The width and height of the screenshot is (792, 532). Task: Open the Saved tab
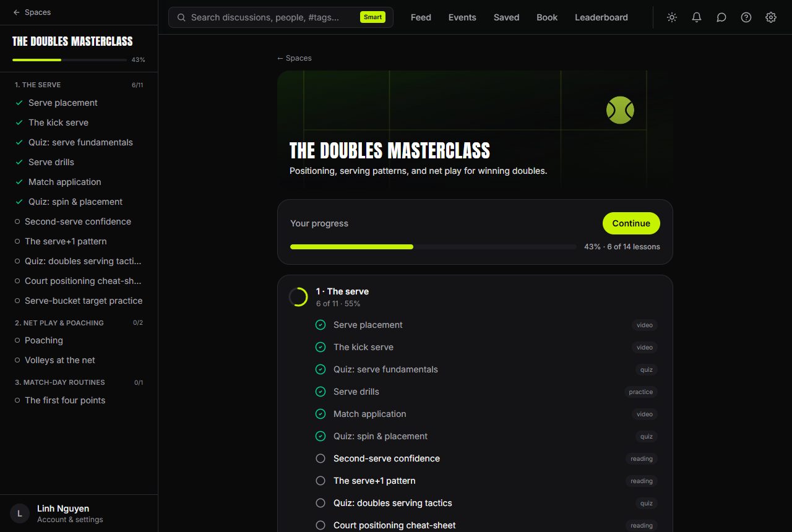pyautogui.click(x=506, y=17)
